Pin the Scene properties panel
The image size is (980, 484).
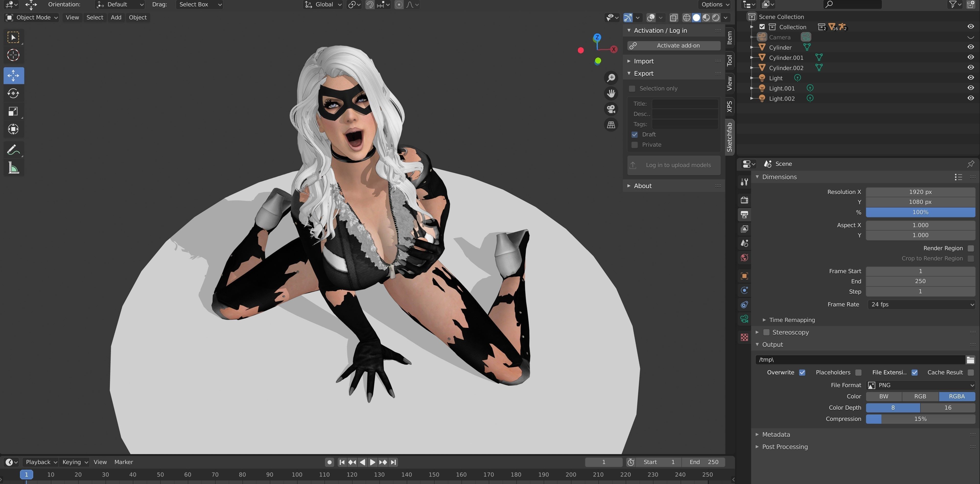[971, 164]
